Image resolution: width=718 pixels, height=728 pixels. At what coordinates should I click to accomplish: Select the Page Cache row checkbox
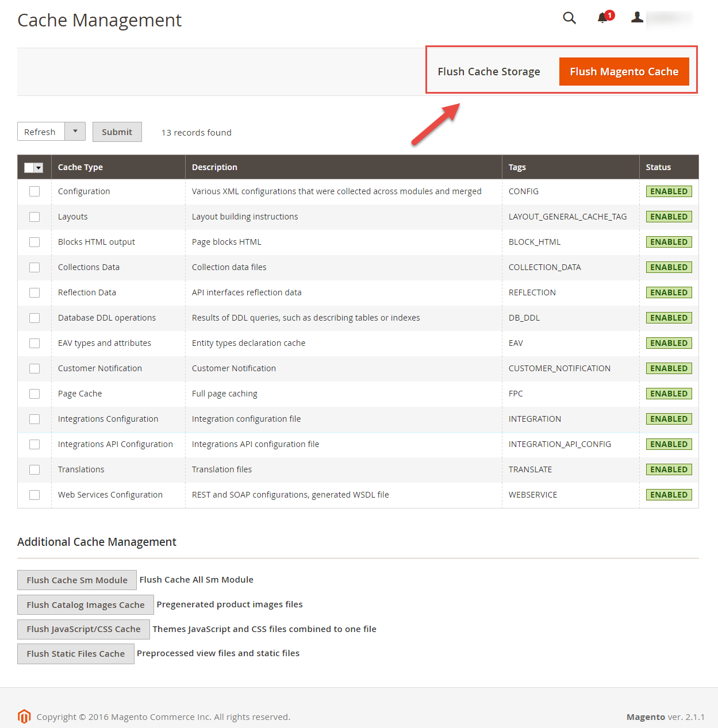pos(34,394)
